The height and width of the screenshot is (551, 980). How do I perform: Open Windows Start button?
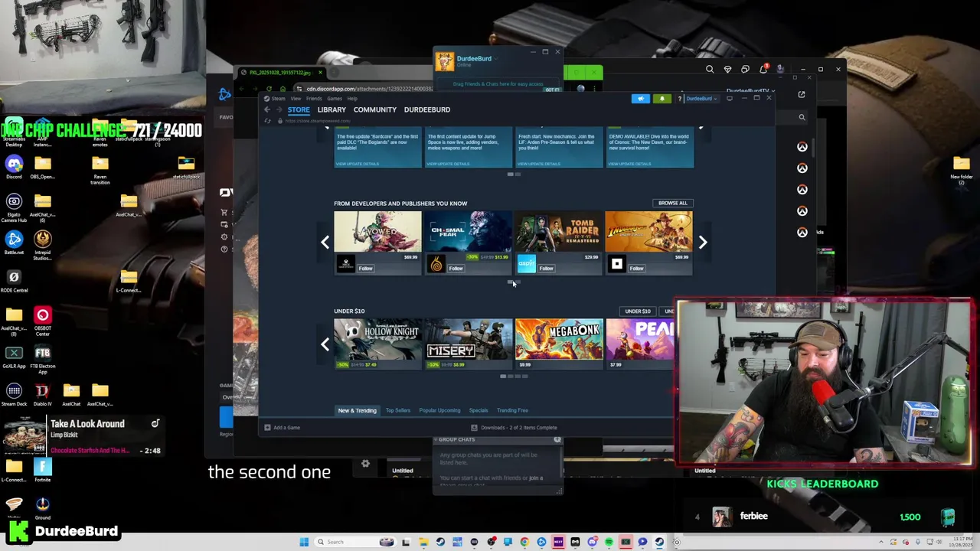point(304,542)
